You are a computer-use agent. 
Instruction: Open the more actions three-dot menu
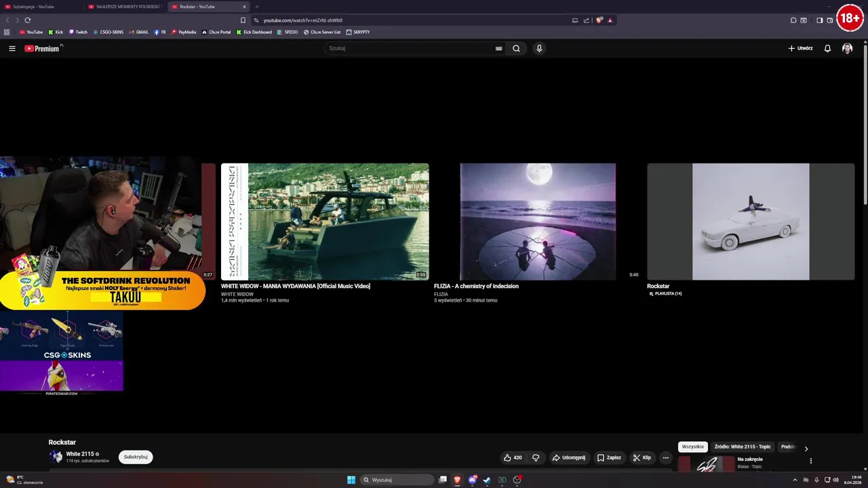pyautogui.click(x=665, y=457)
